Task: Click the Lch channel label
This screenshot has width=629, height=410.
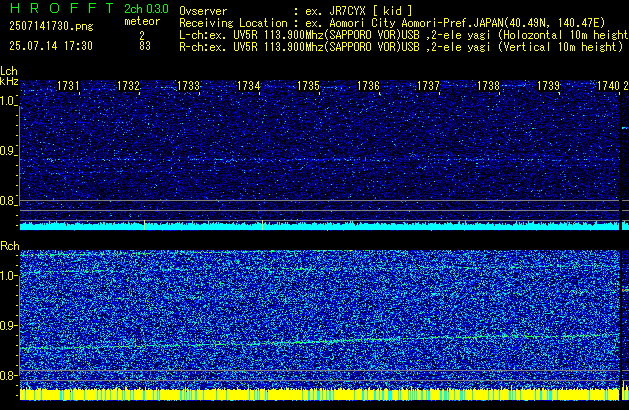Action: [x=9, y=71]
